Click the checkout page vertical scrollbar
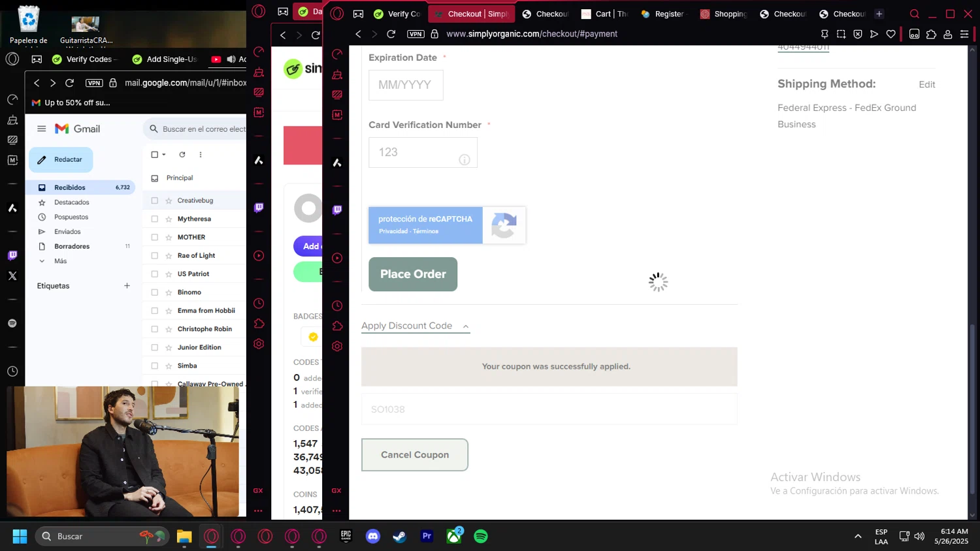The height and width of the screenshot is (551, 980). [972, 409]
